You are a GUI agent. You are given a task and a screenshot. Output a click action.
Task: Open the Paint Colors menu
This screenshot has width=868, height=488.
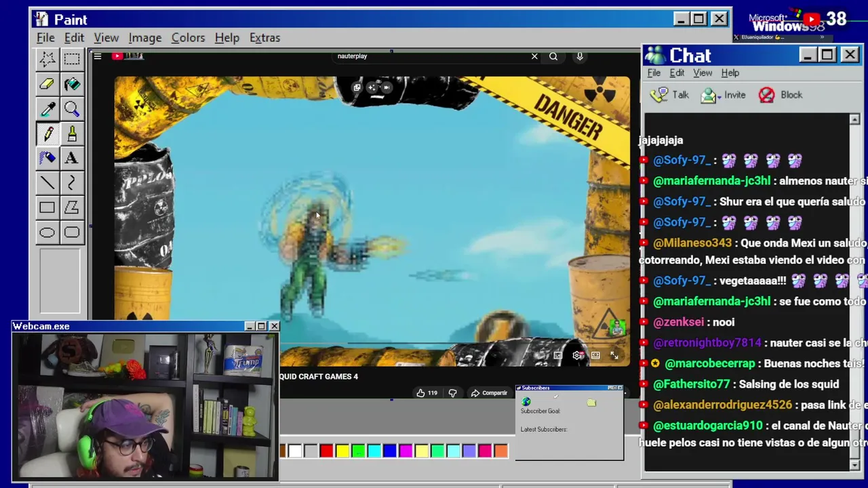pyautogui.click(x=188, y=38)
